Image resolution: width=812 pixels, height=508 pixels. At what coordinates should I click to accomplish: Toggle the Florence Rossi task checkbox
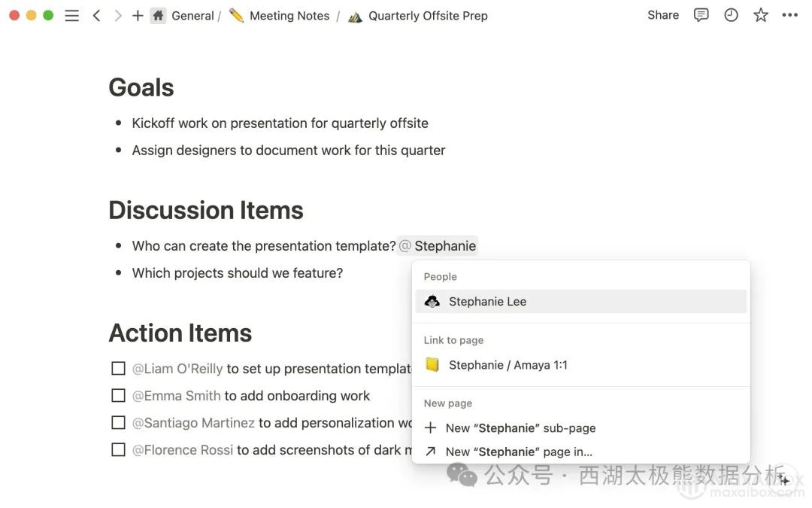[118, 450]
